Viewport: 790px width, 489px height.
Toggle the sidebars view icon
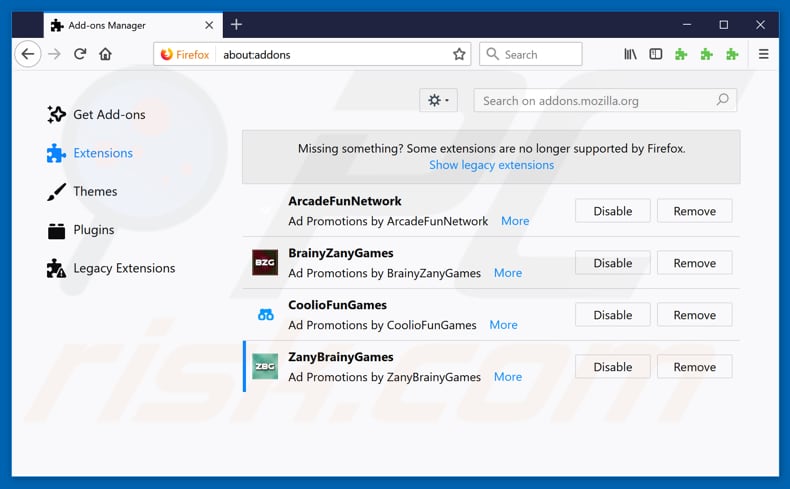(x=655, y=54)
